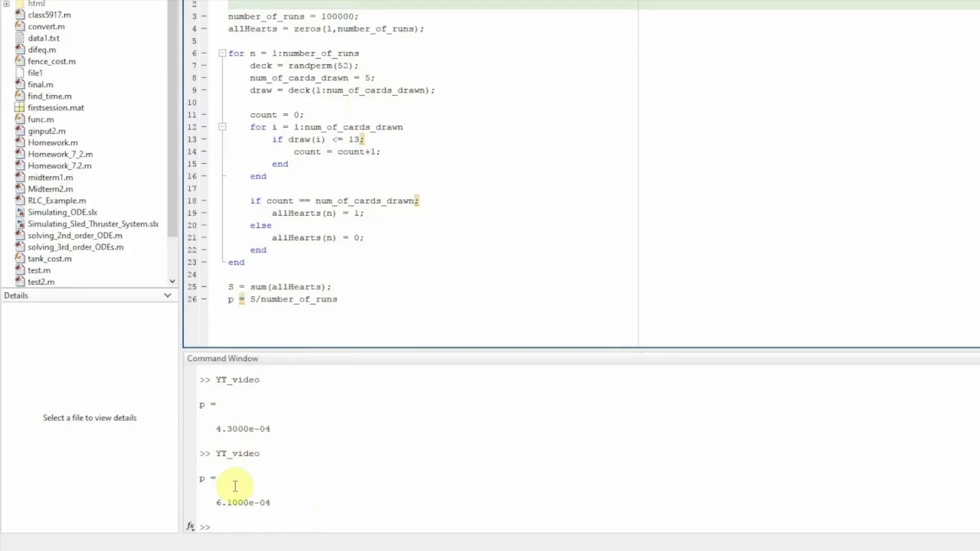Image resolution: width=980 pixels, height=551 pixels.
Task: Click the Simulating_Sled_Thruster_System.slx model icon
Action: tap(20, 223)
